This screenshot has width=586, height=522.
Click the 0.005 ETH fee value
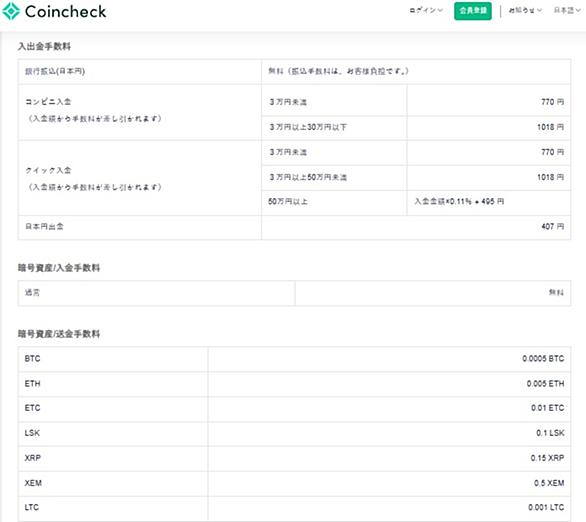pos(546,383)
